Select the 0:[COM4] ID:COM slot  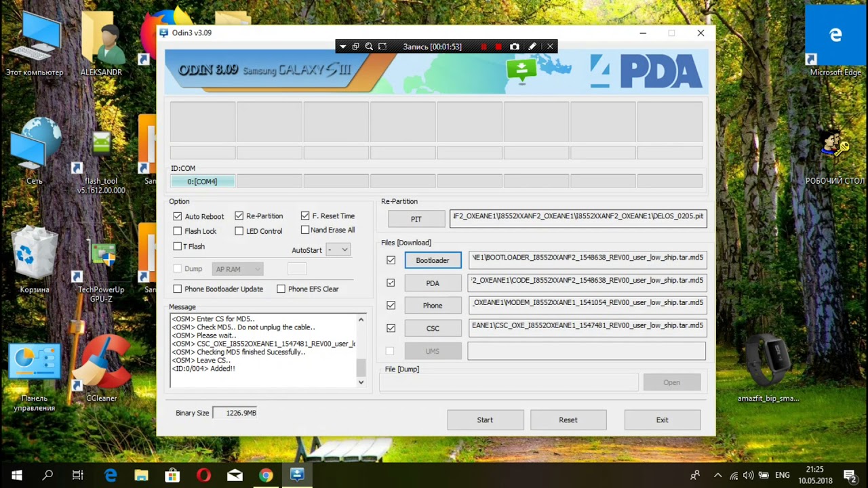(x=203, y=182)
